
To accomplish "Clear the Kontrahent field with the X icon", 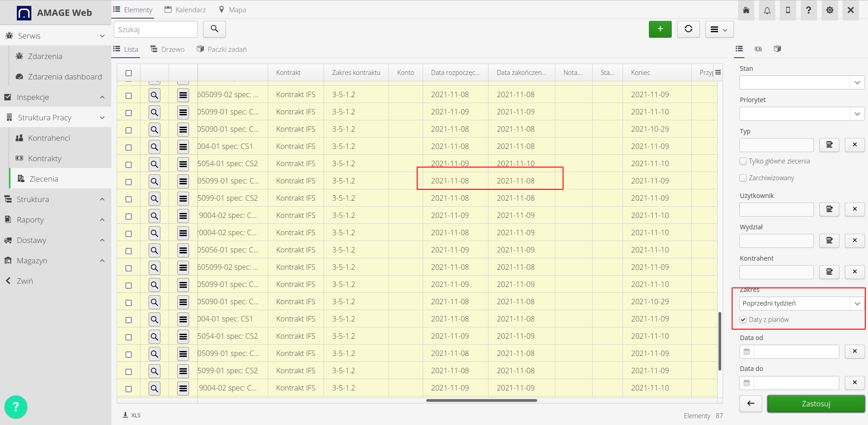I will pyautogui.click(x=855, y=272).
